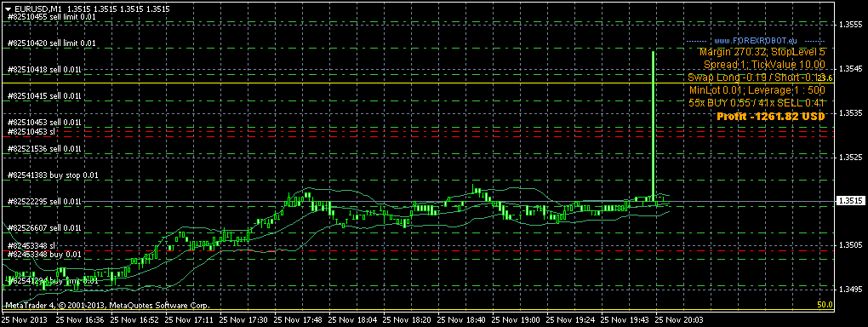
Task: Click the 25 Nov 16:52 time label
Action: pyautogui.click(x=134, y=320)
